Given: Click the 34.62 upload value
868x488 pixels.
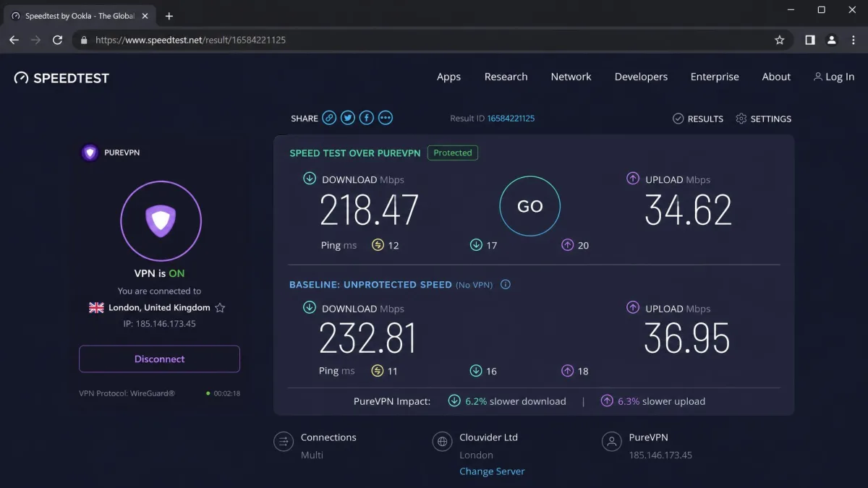Looking at the screenshot, I should (x=688, y=210).
